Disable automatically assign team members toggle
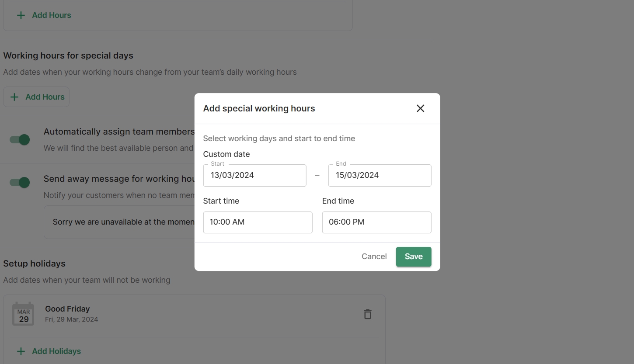 point(20,140)
